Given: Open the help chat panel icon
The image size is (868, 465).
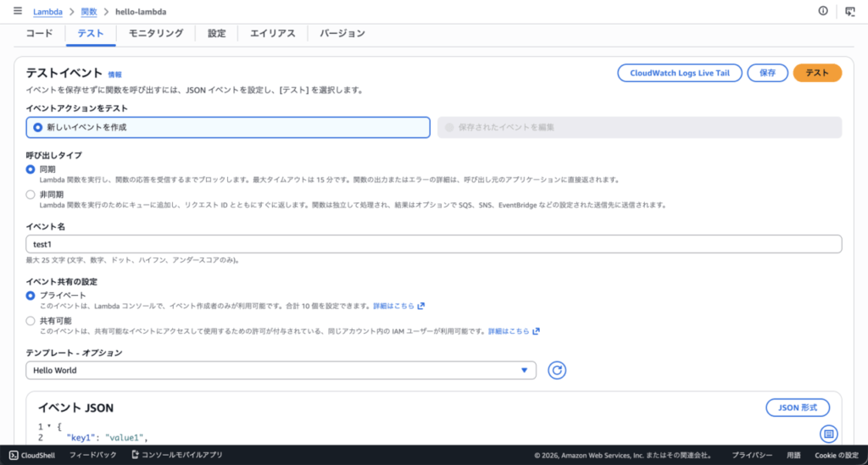Looking at the screenshot, I should coord(850,11).
